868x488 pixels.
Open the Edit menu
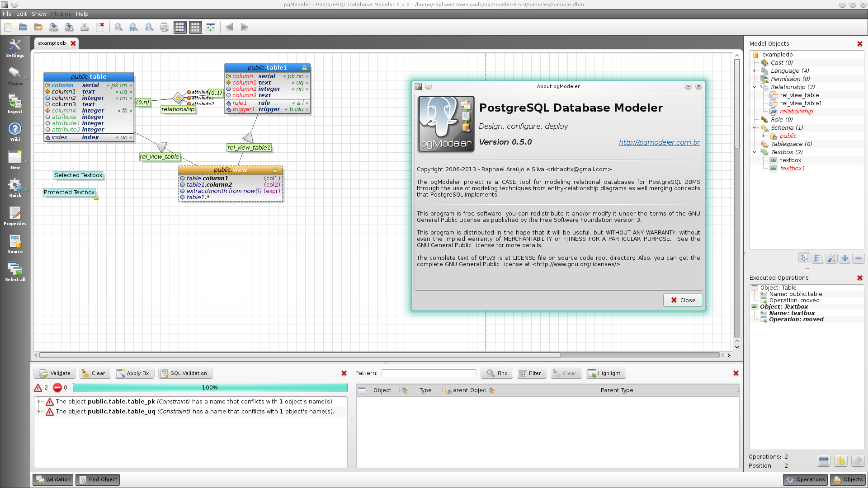coord(21,14)
